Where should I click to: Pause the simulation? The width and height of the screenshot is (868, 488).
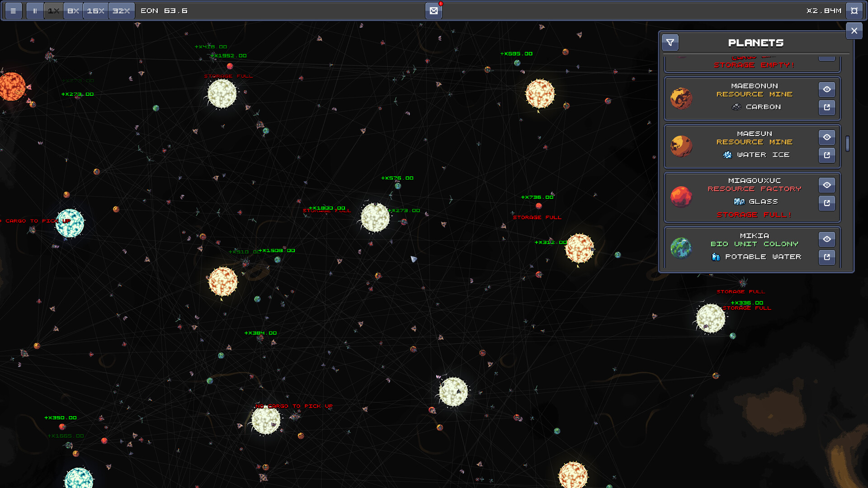(34, 10)
